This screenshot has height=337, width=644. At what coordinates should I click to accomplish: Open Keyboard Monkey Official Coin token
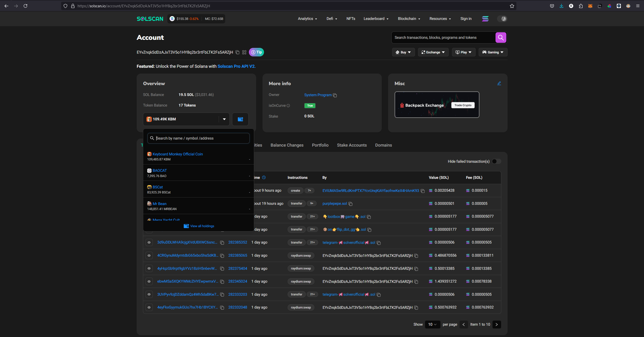tap(177, 154)
